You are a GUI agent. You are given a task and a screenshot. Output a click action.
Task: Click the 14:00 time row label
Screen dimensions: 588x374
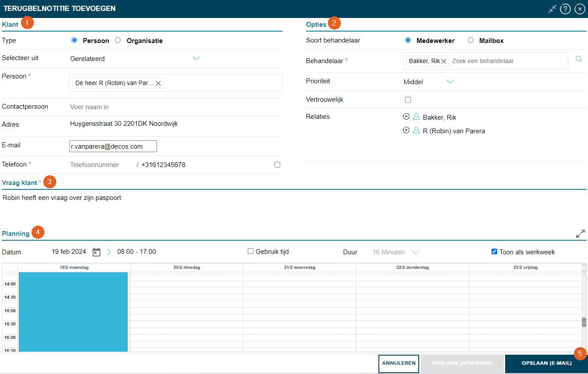(x=10, y=284)
